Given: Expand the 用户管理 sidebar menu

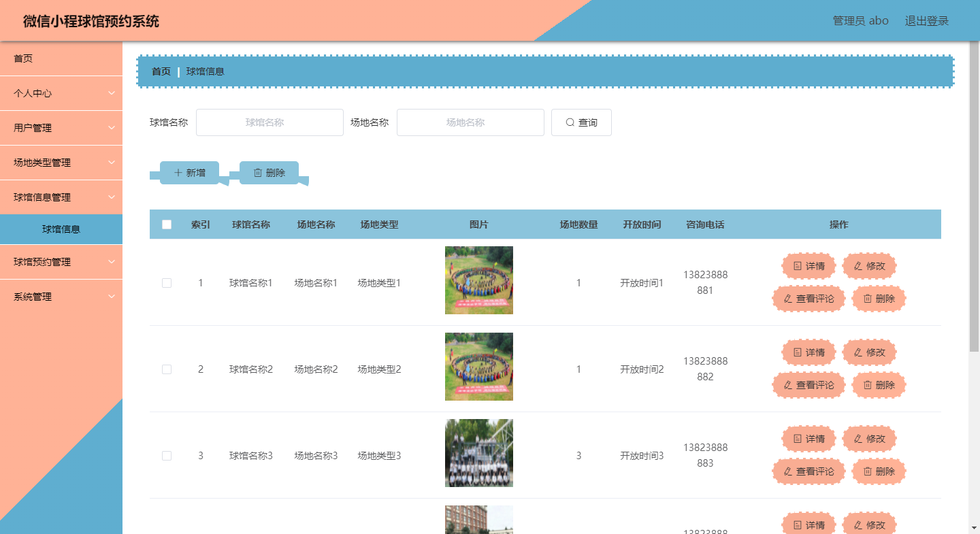Looking at the screenshot, I should (x=61, y=128).
